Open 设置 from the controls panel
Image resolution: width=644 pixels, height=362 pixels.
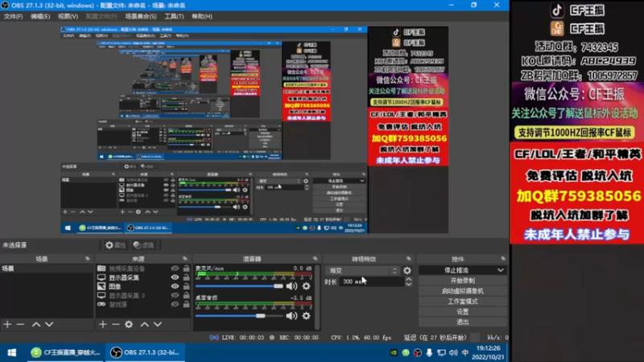[x=462, y=311]
